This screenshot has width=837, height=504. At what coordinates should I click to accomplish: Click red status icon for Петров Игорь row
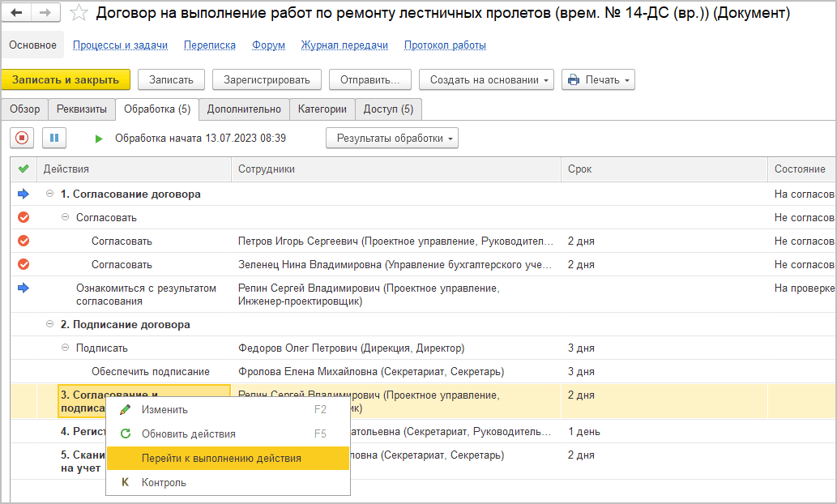pos(23,241)
